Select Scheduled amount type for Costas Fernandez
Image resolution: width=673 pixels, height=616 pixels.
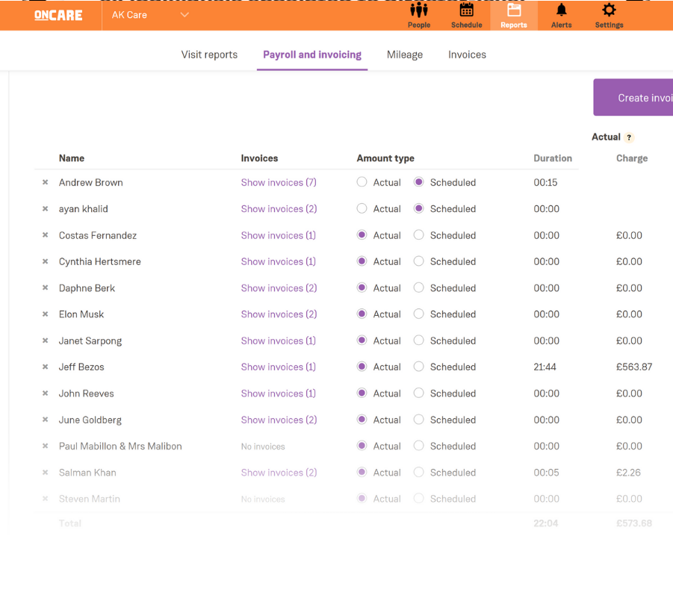click(x=419, y=235)
